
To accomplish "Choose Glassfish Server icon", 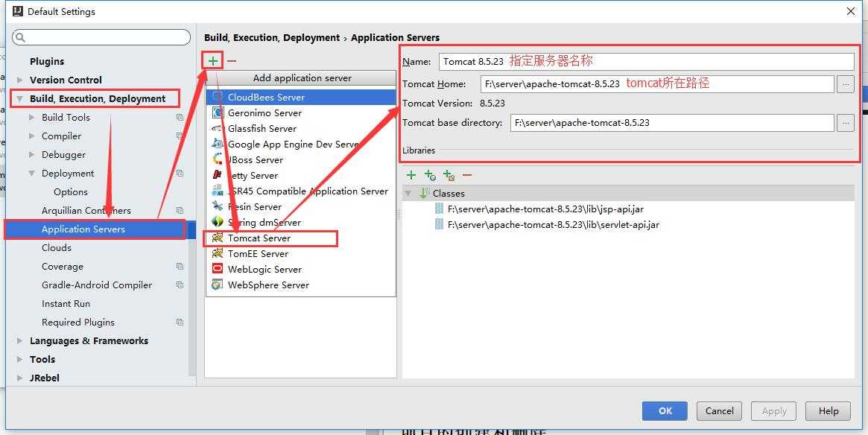I will (218, 128).
